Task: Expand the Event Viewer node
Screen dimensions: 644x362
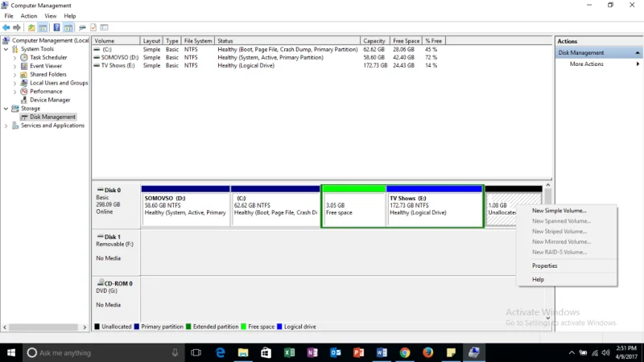Action: click(x=14, y=66)
